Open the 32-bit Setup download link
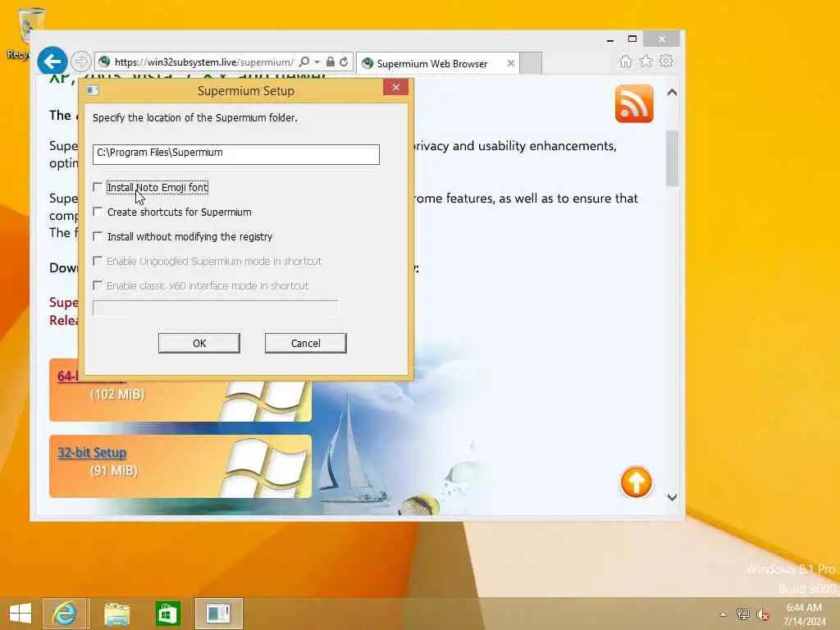The image size is (840, 630). (92, 453)
